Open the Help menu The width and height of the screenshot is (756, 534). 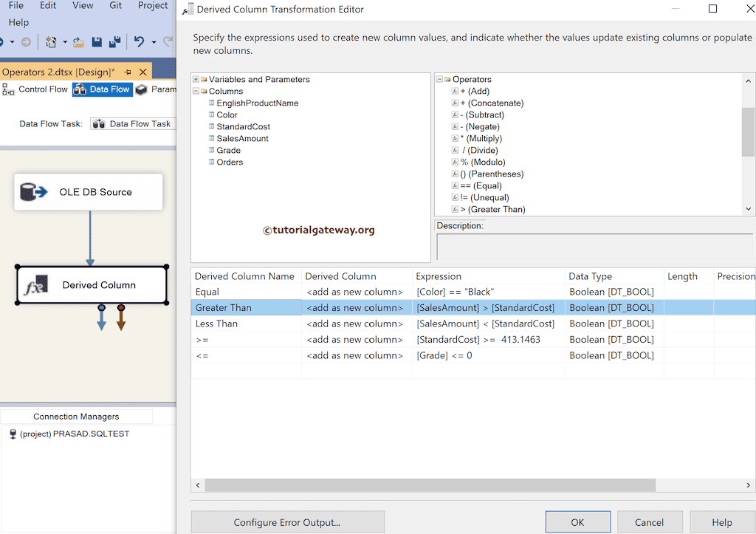point(18,22)
